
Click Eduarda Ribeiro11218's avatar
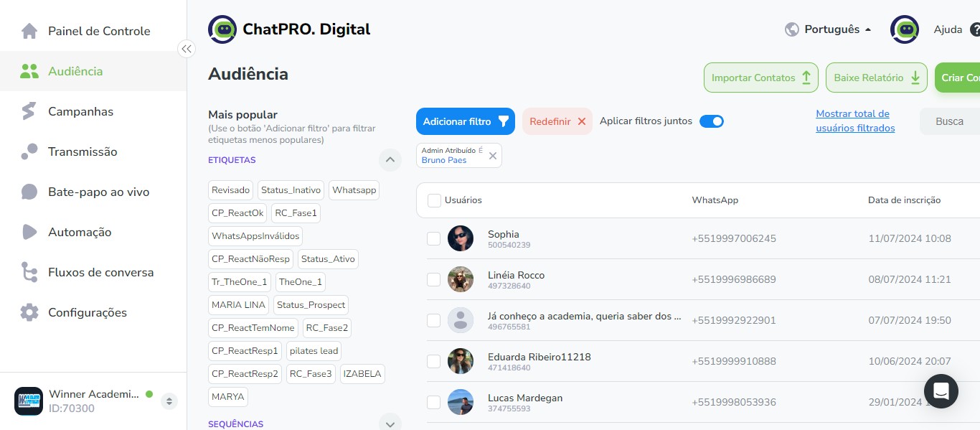coord(461,361)
